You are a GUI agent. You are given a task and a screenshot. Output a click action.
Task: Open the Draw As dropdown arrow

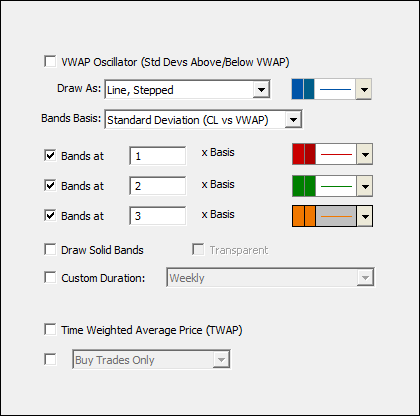[261, 89]
